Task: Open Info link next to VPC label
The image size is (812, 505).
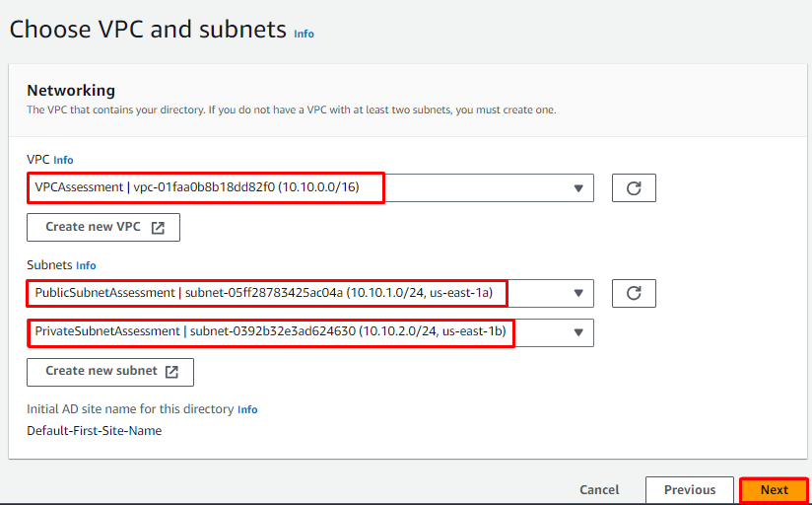Action: click(63, 160)
